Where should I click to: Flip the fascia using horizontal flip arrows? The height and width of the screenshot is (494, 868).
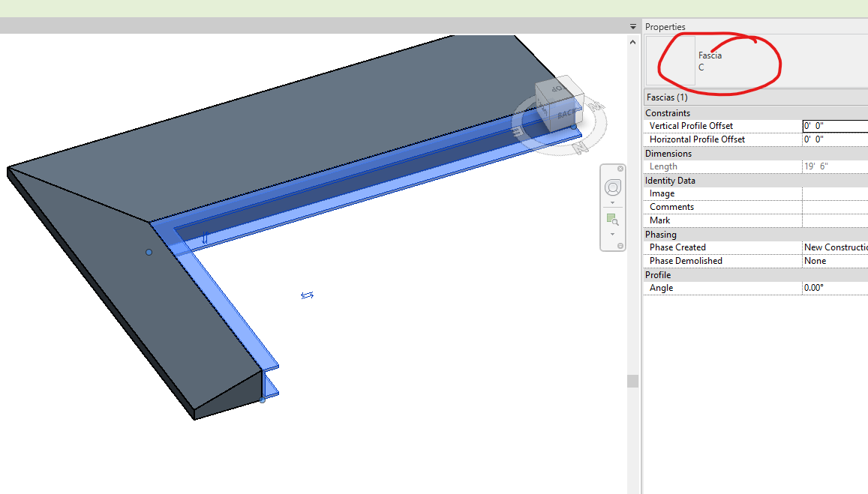[x=308, y=295]
